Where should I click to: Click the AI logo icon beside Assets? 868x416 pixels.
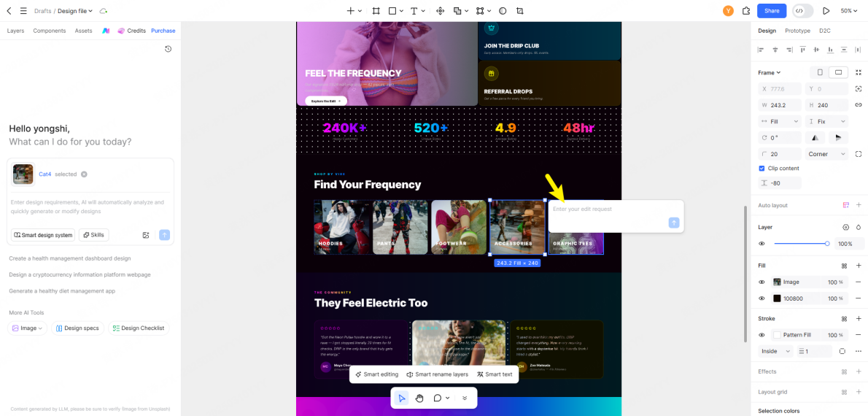(106, 31)
